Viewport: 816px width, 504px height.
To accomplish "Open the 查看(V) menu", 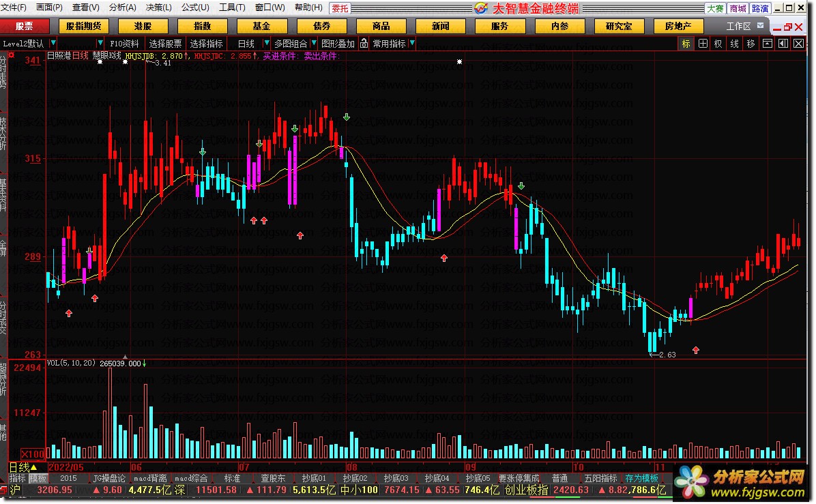I will [86, 8].
